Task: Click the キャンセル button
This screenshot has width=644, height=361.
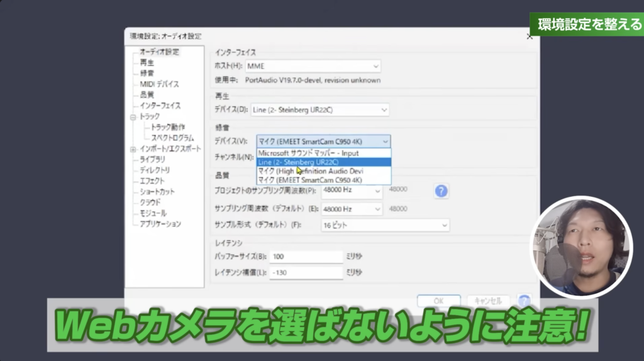Action: coord(488,301)
